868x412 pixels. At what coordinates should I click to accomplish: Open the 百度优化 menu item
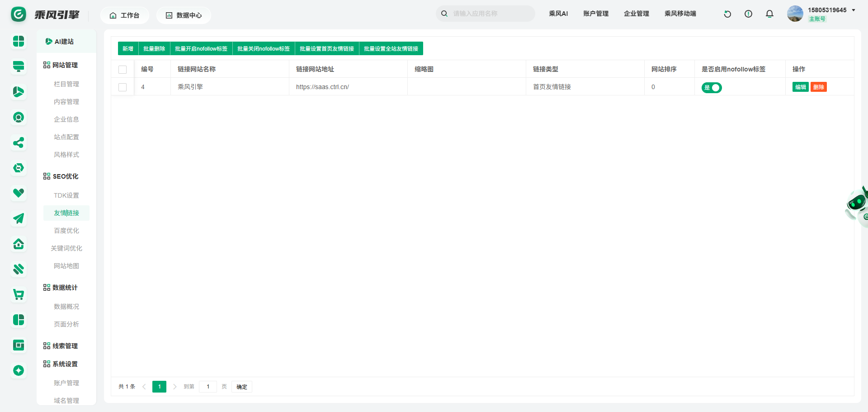coord(66,231)
